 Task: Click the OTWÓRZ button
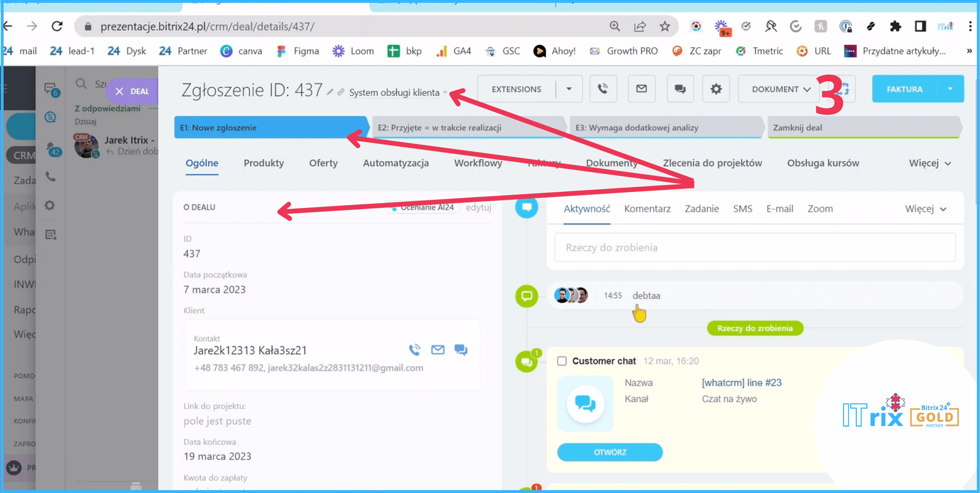coord(610,452)
